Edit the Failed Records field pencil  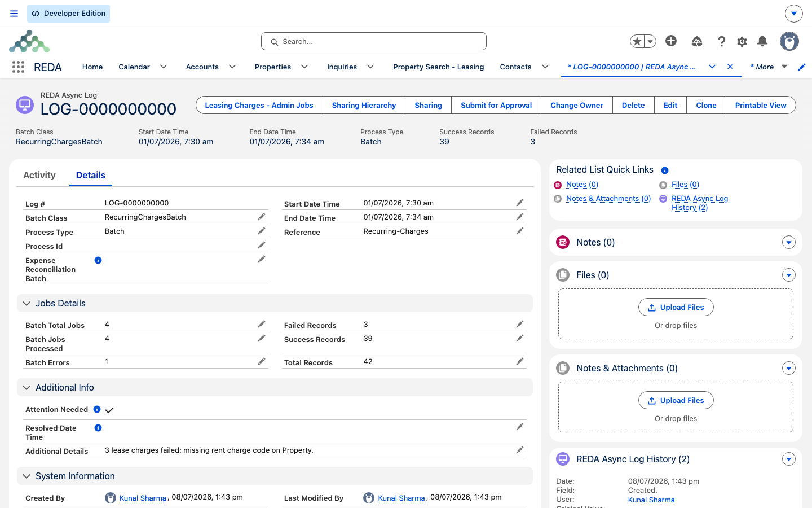[x=520, y=325]
